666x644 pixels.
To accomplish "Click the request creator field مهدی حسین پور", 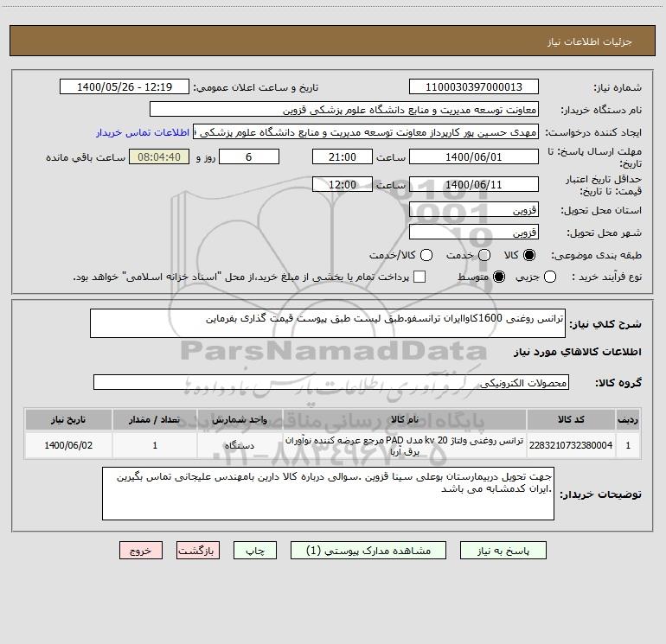I will tap(366, 131).
